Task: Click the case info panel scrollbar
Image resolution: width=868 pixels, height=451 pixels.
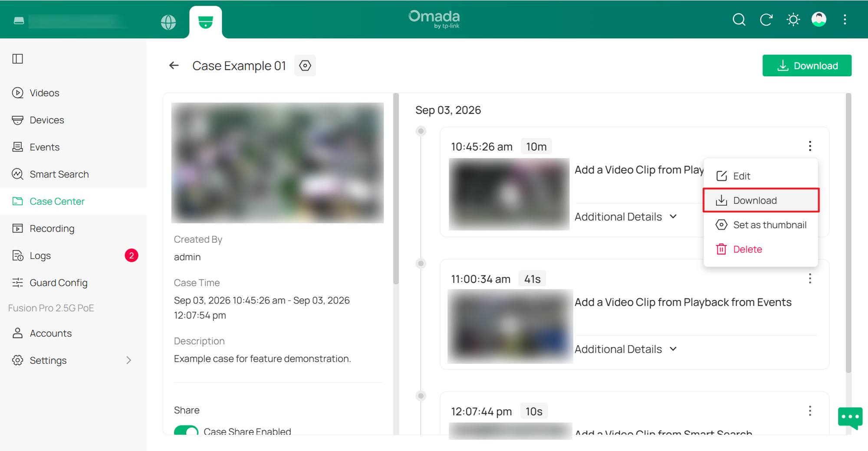Action: pos(396,189)
